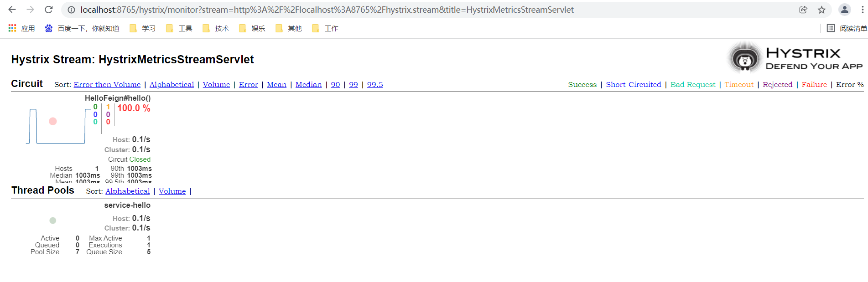Sort circuits Alphabetically
This screenshot has height=282, width=868.
[x=172, y=85]
